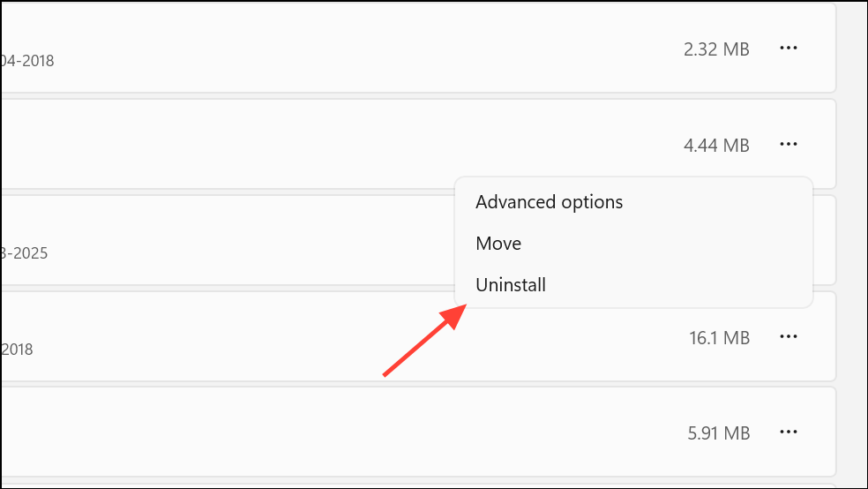The width and height of the screenshot is (868, 489).
Task: Choose Advanced options in the context menu
Action: [x=549, y=202]
